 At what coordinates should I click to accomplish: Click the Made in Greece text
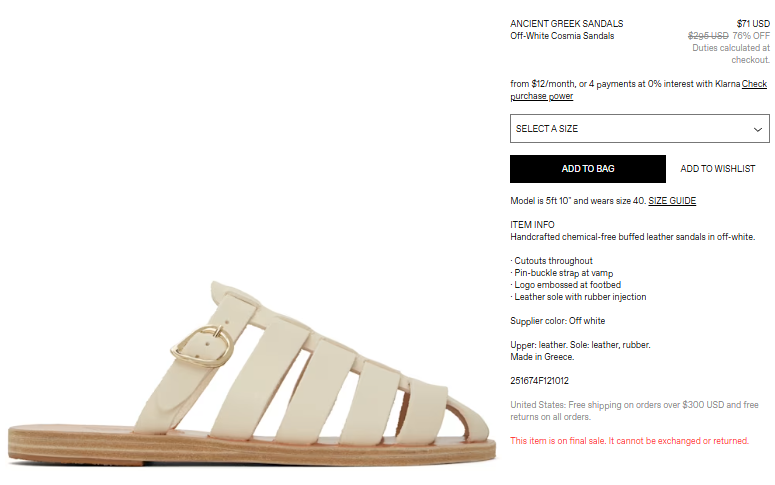point(542,356)
